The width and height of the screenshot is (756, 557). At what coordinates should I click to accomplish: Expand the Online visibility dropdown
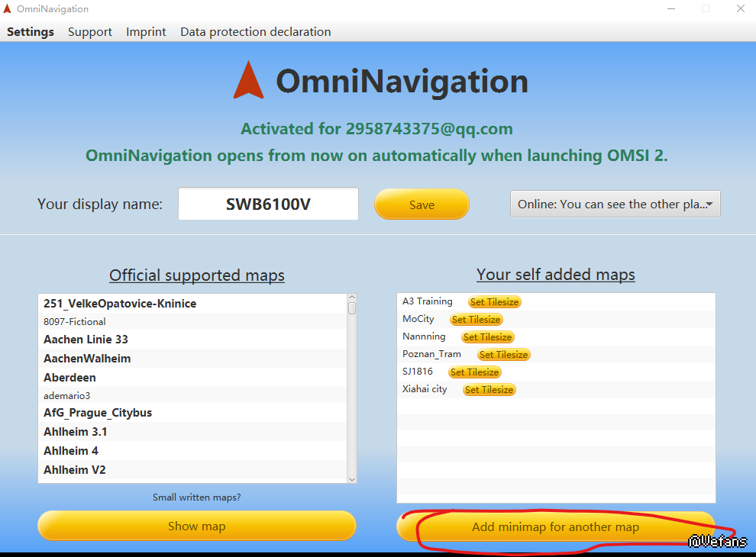(x=615, y=204)
